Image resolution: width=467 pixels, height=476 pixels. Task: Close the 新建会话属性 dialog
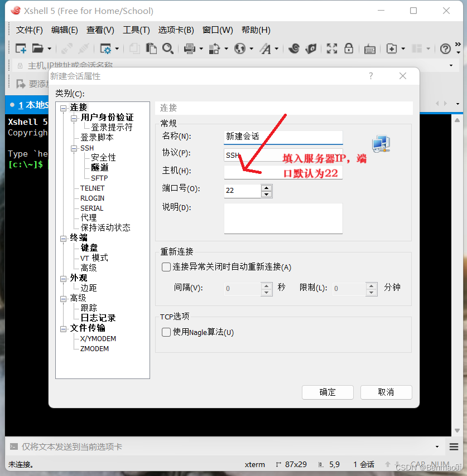(x=403, y=76)
